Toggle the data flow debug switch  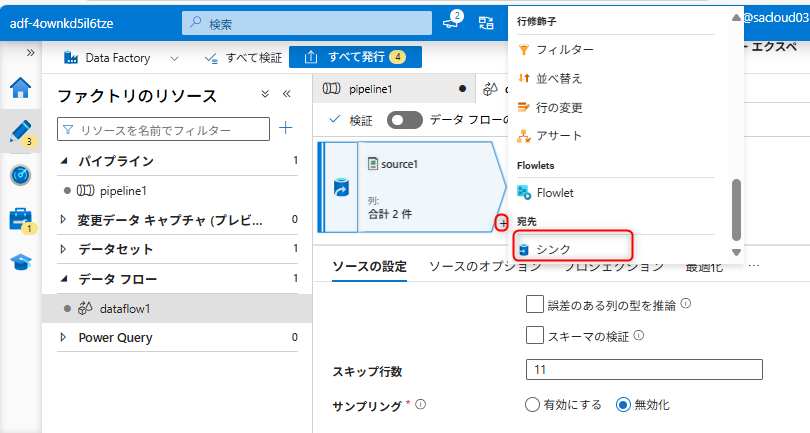pyautogui.click(x=405, y=120)
